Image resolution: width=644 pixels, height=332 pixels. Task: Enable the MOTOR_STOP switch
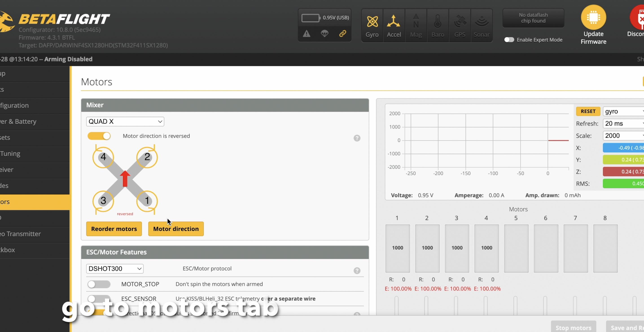click(x=99, y=284)
